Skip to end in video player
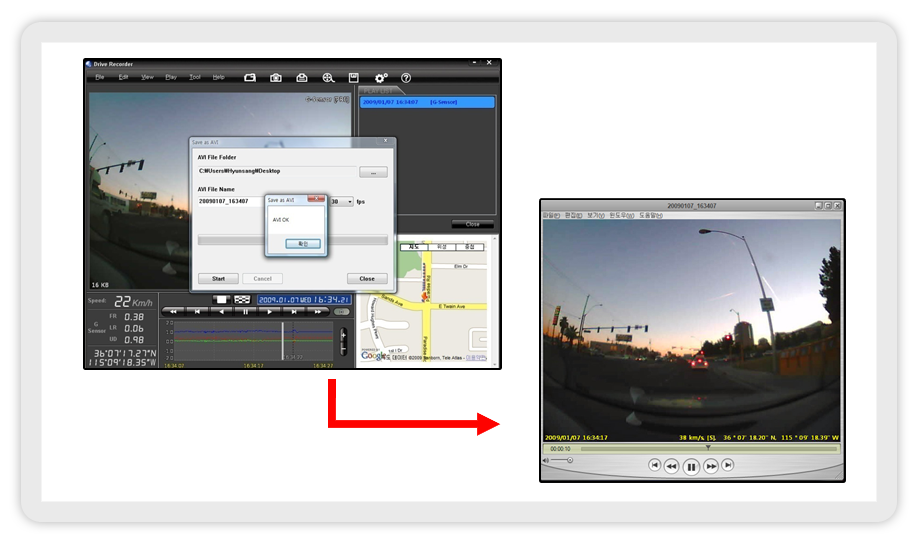Image resolution: width=918 pixels, height=544 pixels. [x=727, y=465]
